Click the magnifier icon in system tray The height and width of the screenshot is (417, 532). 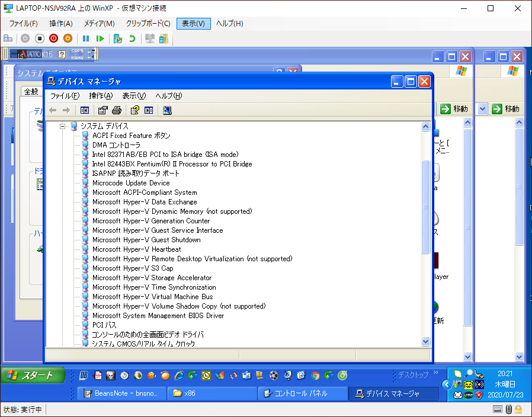click(x=469, y=374)
